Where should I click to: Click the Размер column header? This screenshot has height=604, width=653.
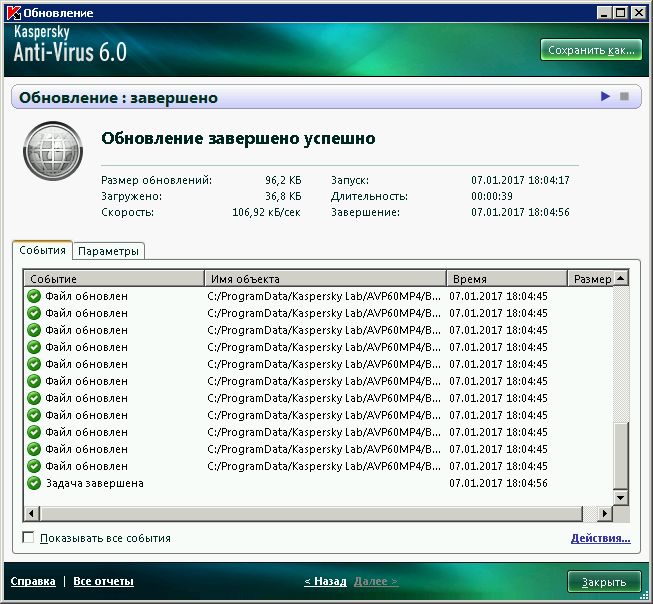591,279
